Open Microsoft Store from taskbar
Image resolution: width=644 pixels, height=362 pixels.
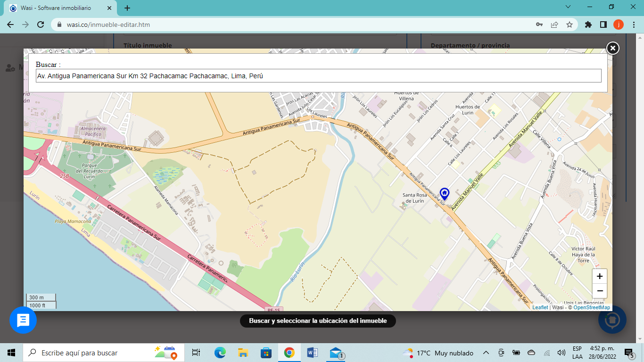click(266, 353)
